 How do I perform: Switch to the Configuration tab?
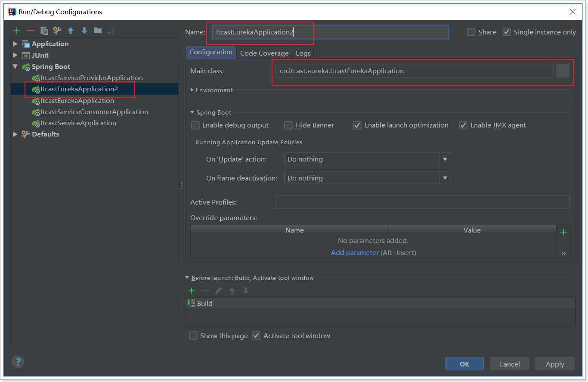[x=211, y=52]
